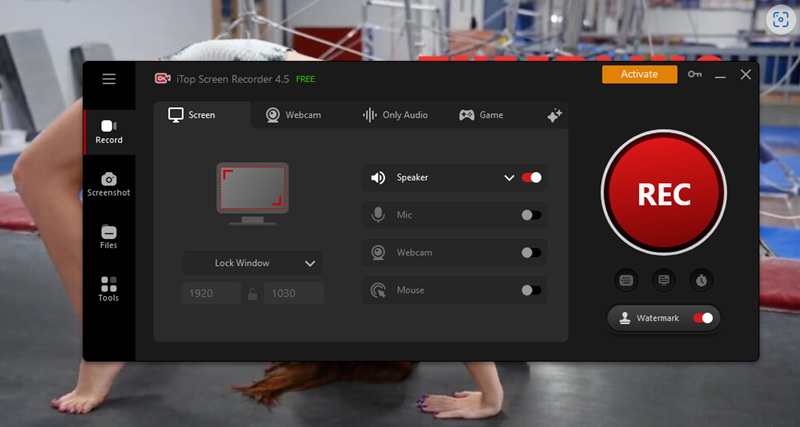
Task: Expand the Speaker device dropdown arrow
Action: click(x=509, y=178)
